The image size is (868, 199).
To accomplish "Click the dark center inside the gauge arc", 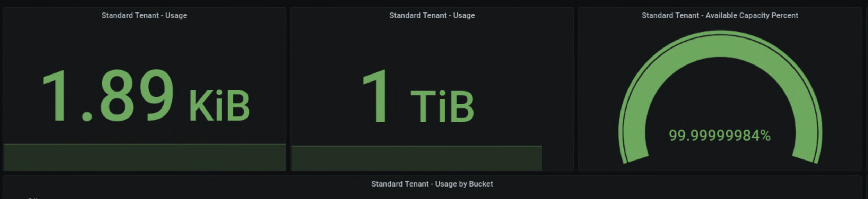I will 720,97.
